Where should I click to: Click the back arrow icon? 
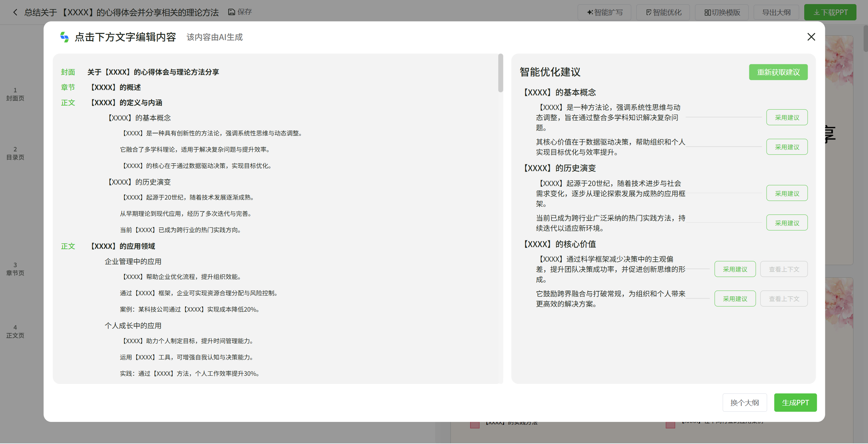15,13
